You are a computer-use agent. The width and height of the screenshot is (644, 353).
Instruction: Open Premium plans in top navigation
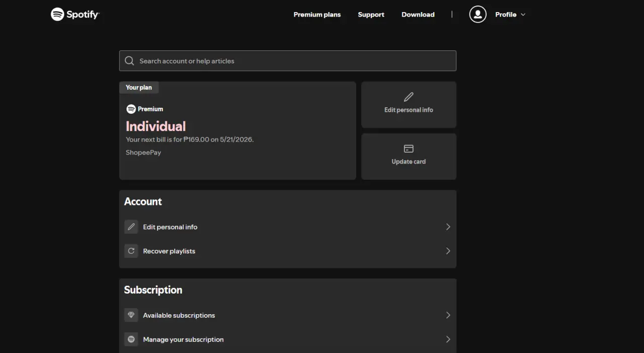point(317,15)
